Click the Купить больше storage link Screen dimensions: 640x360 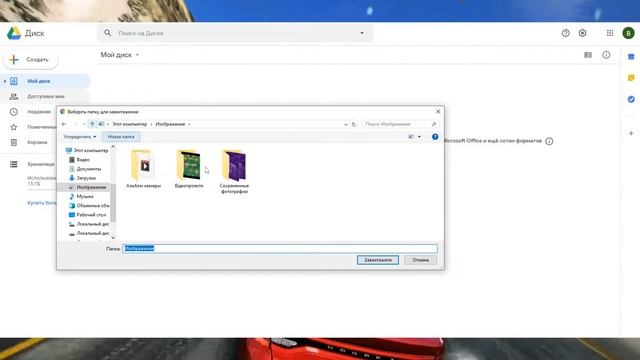coord(42,202)
